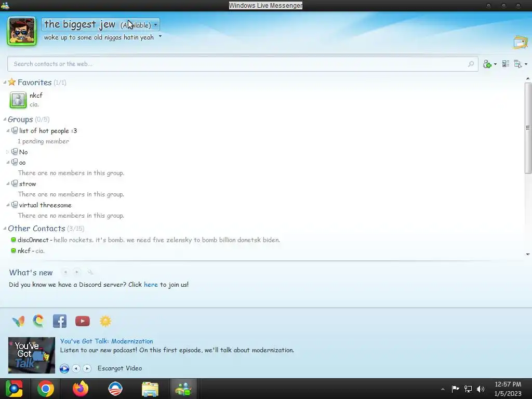
Task: Collapse the Groups section
Action: 5,119
